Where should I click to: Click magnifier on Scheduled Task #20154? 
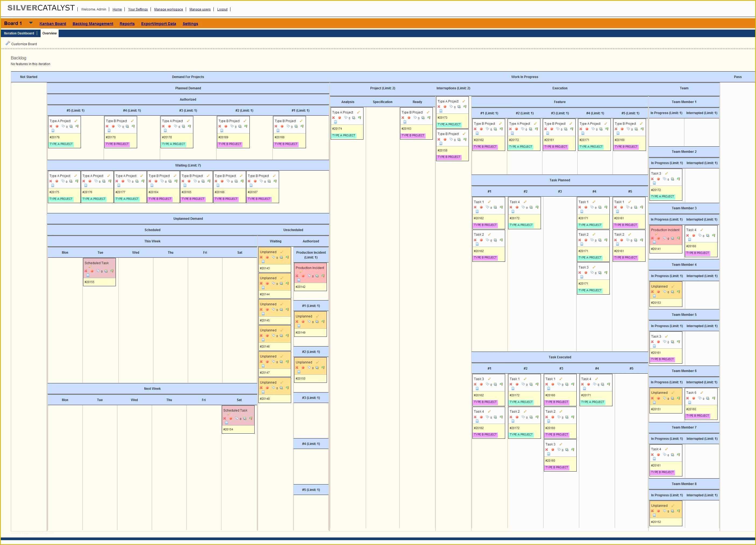245,418
